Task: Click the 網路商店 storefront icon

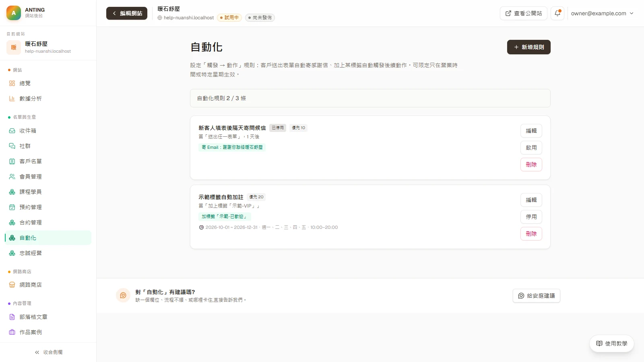Action: [12, 285]
